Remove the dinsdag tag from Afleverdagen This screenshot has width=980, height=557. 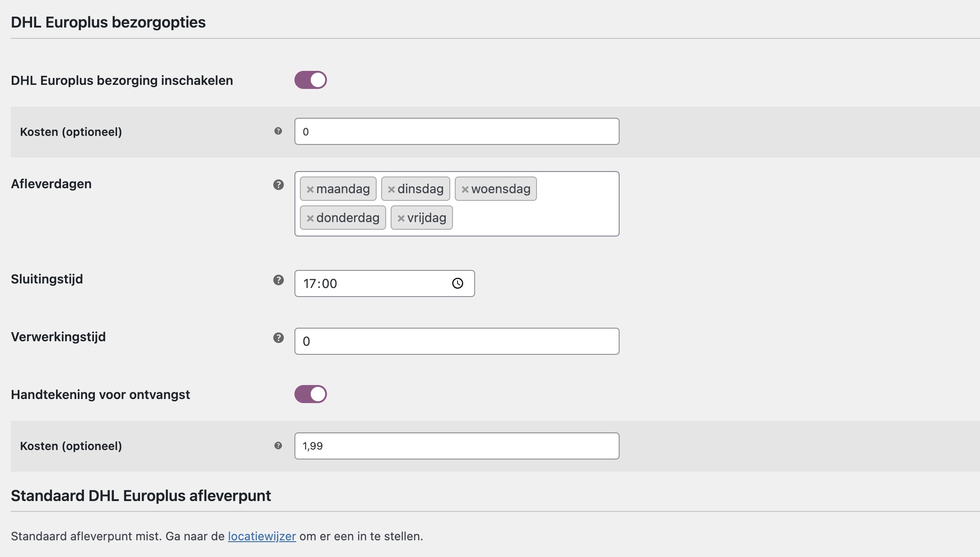tap(391, 189)
